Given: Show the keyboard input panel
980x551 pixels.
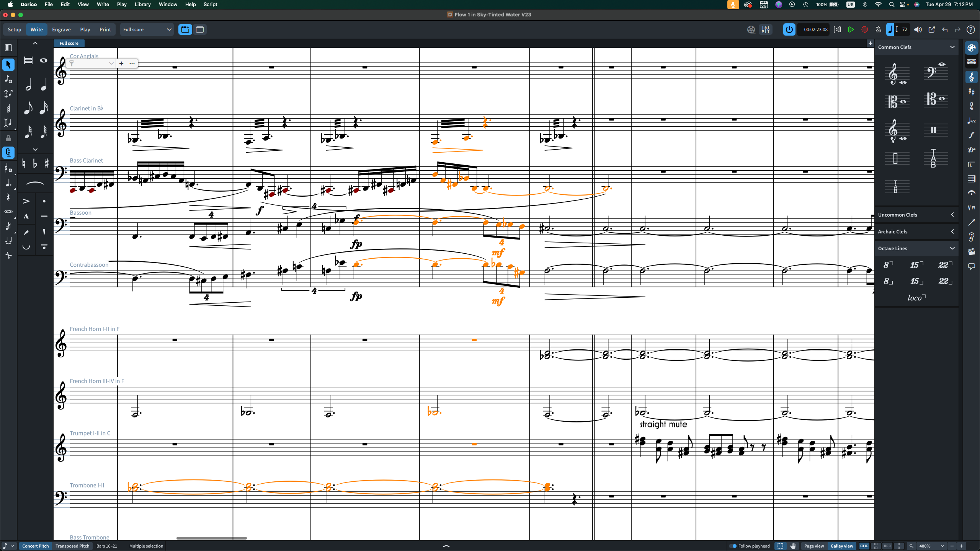Looking at the screenshot, I should (971, 62).
